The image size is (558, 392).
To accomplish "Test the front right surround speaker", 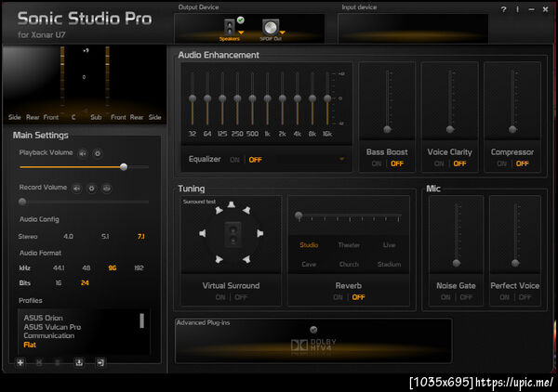I will click(x=246, y=210).
